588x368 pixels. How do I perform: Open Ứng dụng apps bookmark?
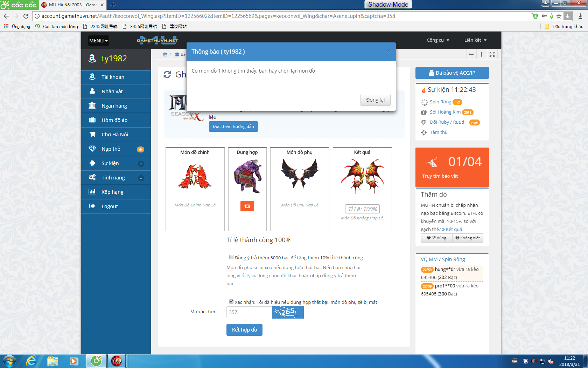(17, 27)
